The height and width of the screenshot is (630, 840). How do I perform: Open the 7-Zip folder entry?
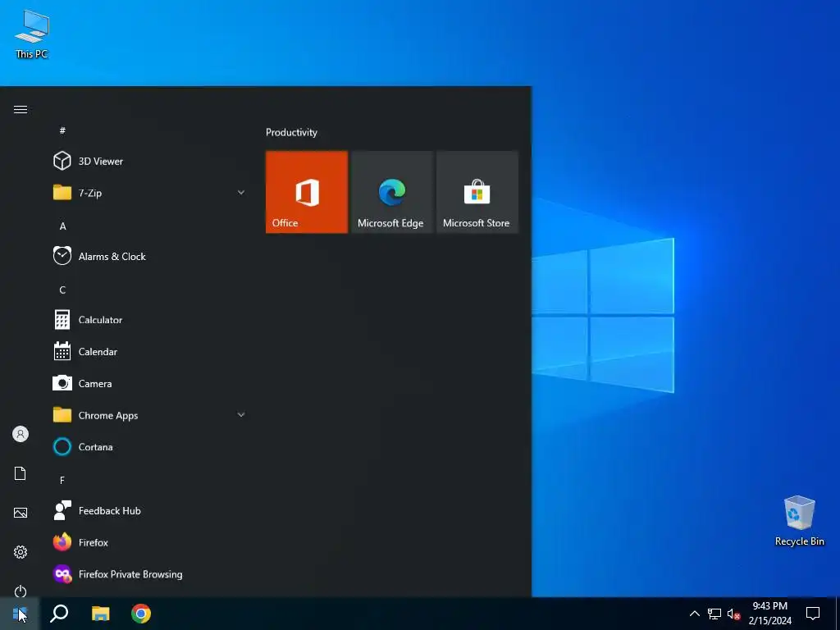[x=149, y=193]
